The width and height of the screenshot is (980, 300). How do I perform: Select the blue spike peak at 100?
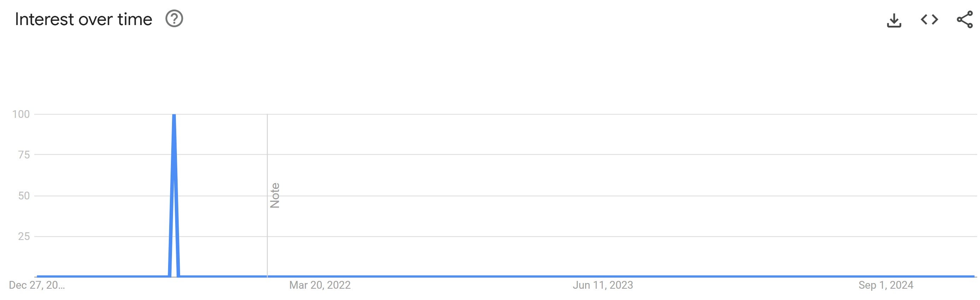(174, 115)
